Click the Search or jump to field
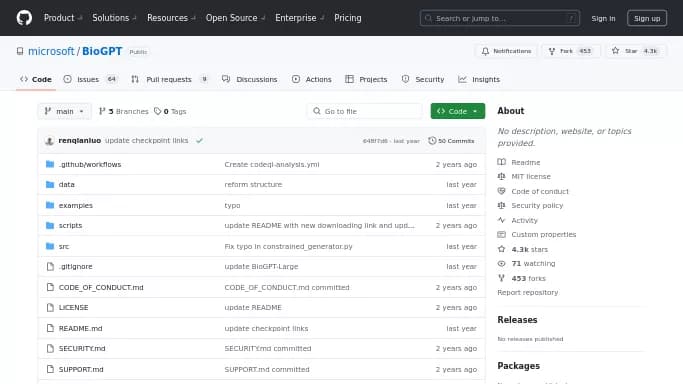 [x=500, y=18]
